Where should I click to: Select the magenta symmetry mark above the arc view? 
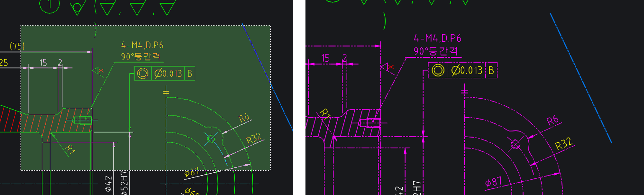pos(465,92)
